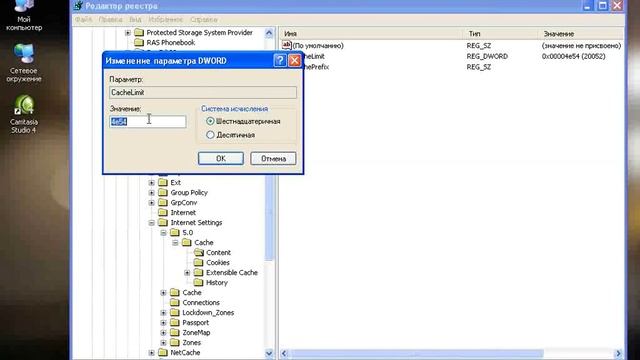Viewport: 640px width, 360px height.
Task: Select the Decimal (Десятичная) radio button
Action: 210,135
